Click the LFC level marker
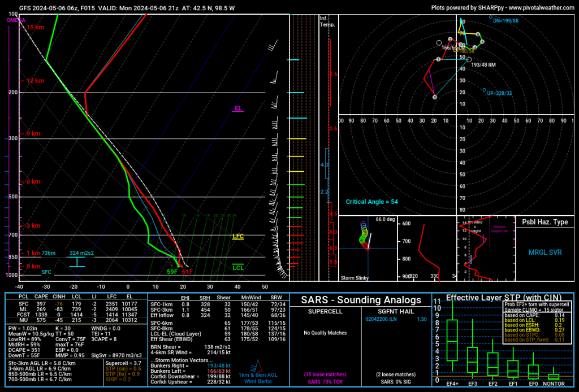 (x=238, y=237)
